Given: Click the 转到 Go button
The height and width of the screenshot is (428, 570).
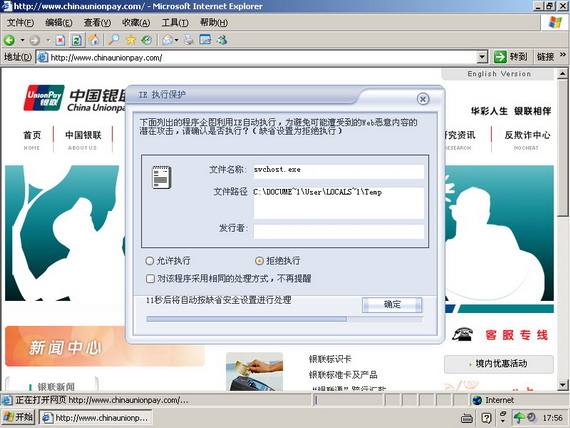Looking at the screenshot, I should 511,57.
